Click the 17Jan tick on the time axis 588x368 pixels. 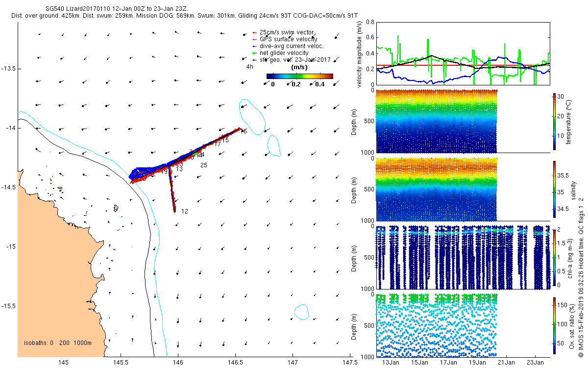pyautogui.click(x=448, y=363)
